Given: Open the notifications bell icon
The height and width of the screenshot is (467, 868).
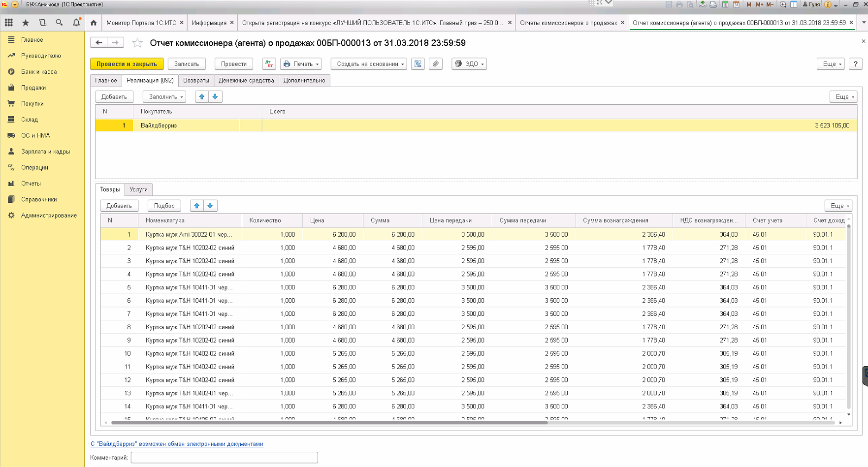Looking at the screenshot, I should coord(76,23).
